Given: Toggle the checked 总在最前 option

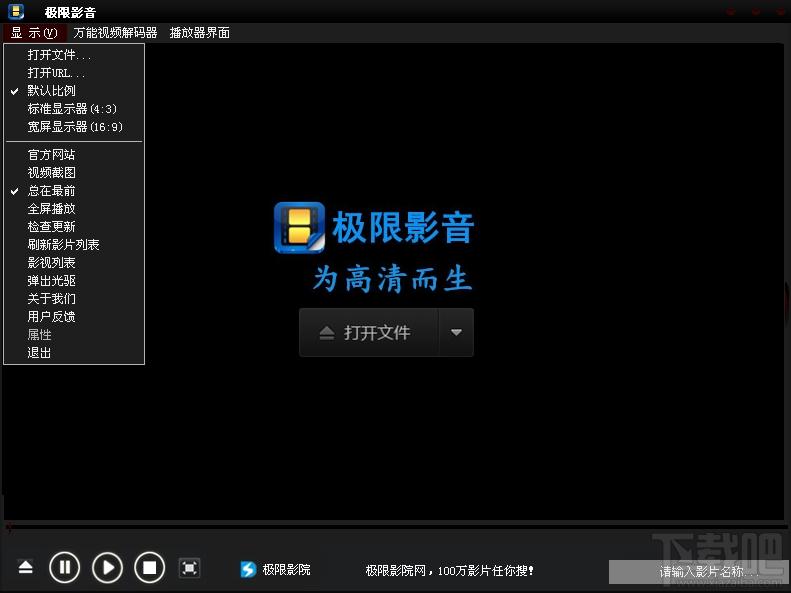Looking at the screenshot, I should pyautogui.click(x=74, y=191).
